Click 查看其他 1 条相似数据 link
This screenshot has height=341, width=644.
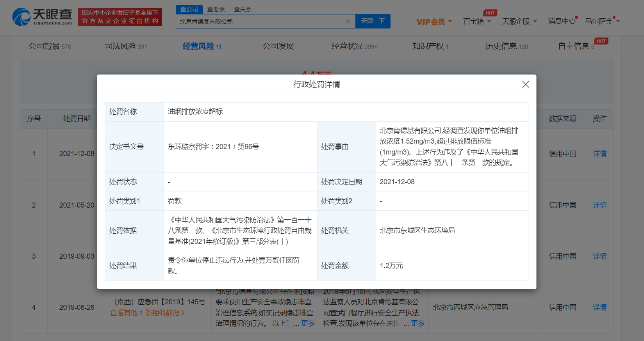tap(147, 313)
